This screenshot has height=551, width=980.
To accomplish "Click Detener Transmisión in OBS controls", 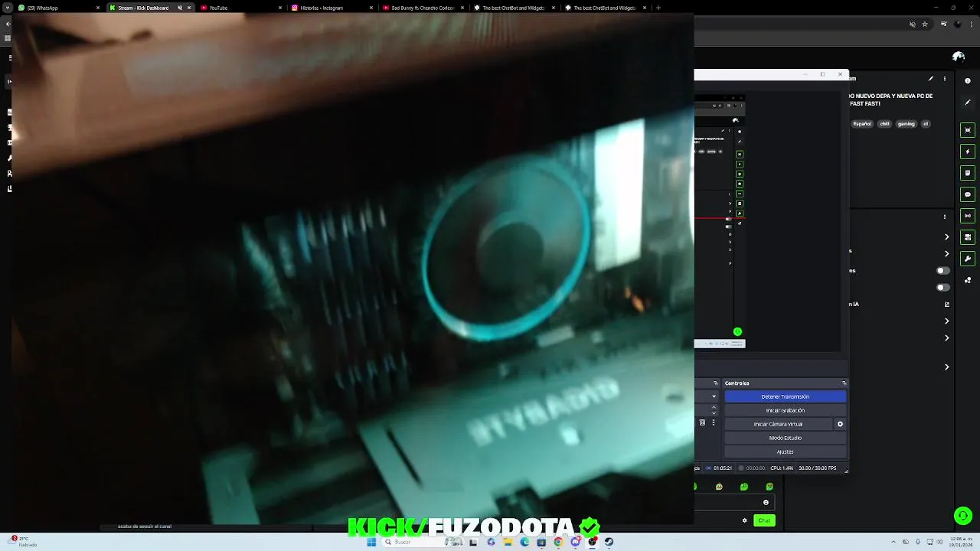I will click(x=785, y=396).
